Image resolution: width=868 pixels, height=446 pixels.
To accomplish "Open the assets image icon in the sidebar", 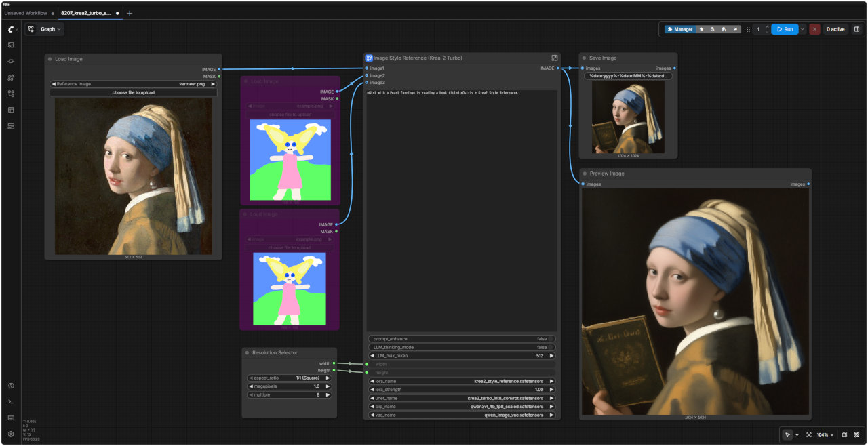I will (11, 45).
